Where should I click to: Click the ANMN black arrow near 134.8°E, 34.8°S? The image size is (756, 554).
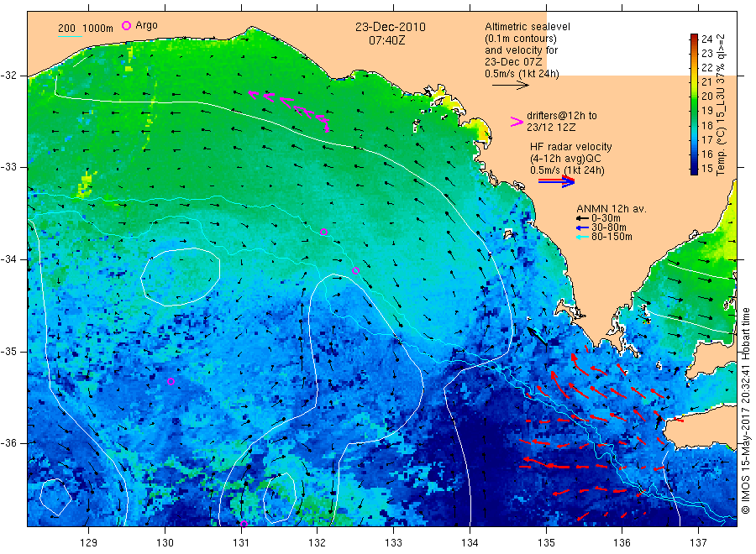[x=537, y=337]
